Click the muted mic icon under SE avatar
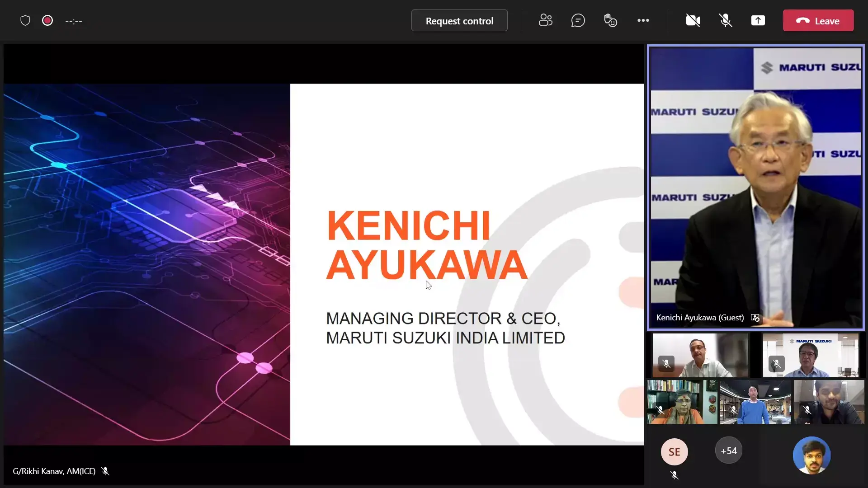This screenshot has height=488, width=868. click(x=675, y=475)
